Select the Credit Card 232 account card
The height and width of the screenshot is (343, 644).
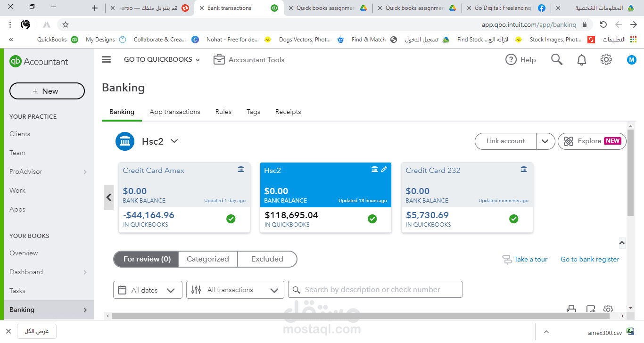(467, 197)
